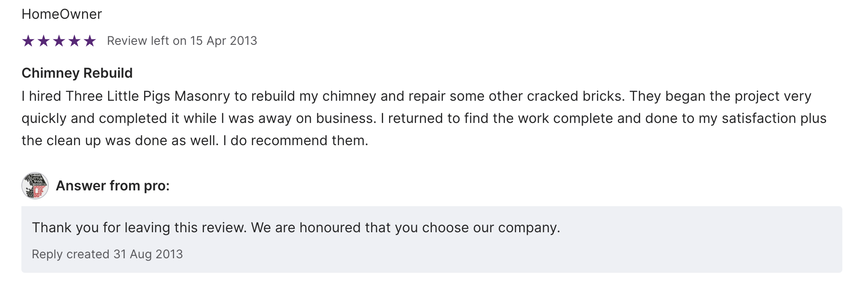Viewport: 868px width, 292px height.
Task: Click the "Reply created 31 Aug 2013" timestamp
Action: [x=107, y=254]
